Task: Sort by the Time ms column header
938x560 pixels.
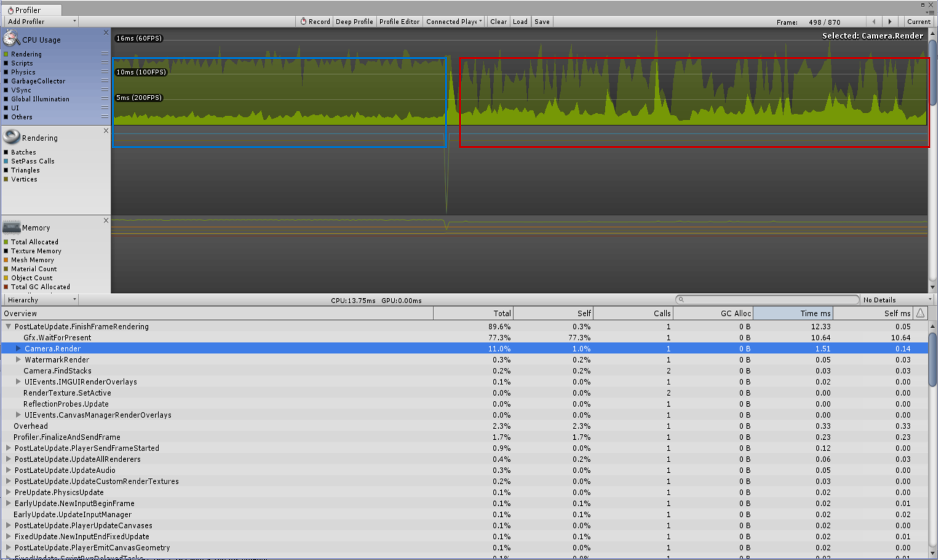Action: pos(793,314)
